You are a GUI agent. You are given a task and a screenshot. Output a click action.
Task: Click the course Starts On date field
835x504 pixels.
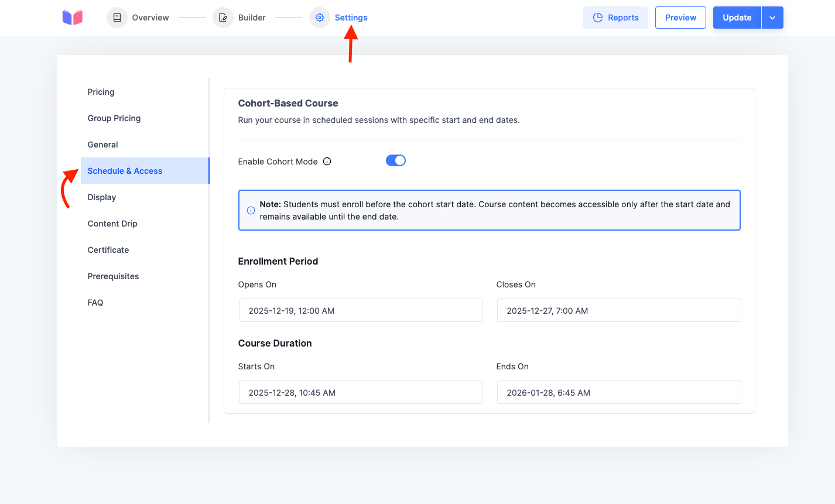click(x=361, y=392)
